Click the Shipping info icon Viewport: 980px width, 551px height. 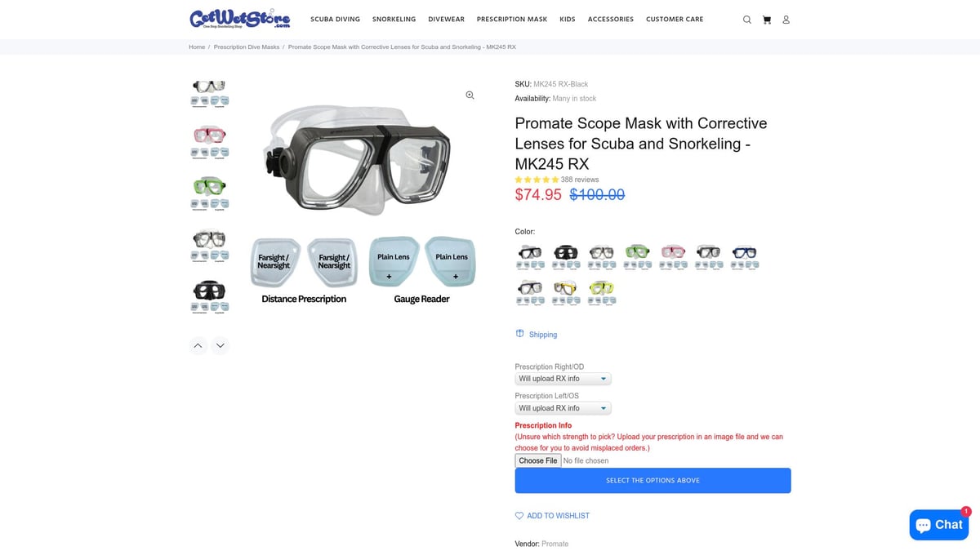[520, 333]
